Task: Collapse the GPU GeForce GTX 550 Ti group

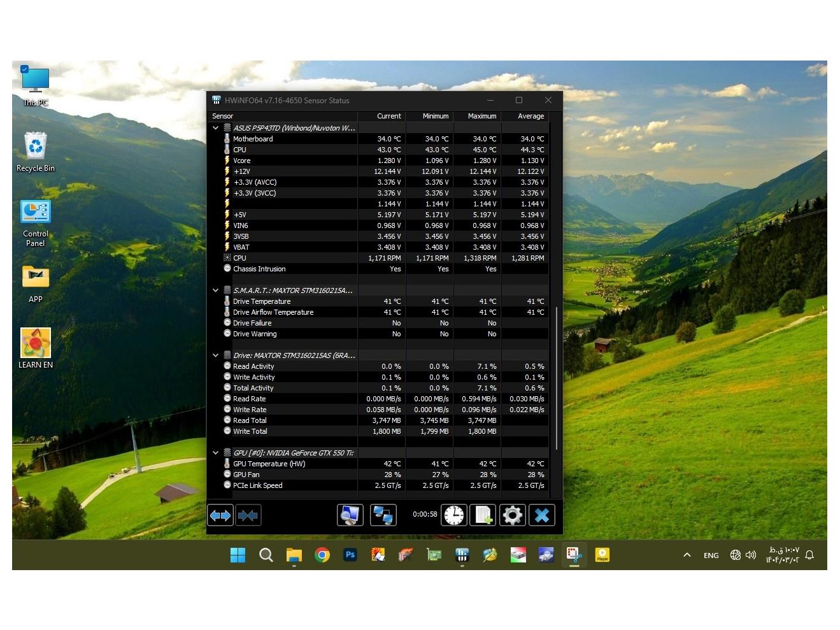Action: pyautogui.click(x=216, y=453)
